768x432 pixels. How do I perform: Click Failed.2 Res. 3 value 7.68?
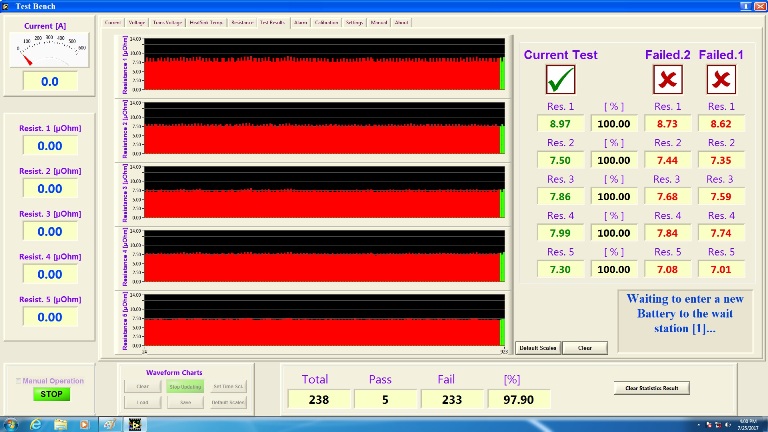668,196
